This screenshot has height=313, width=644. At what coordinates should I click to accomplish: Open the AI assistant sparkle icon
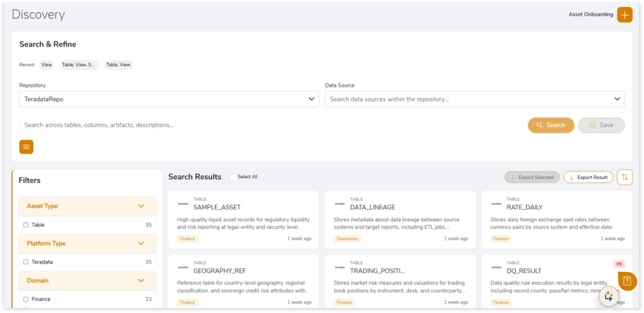(608, 296)
